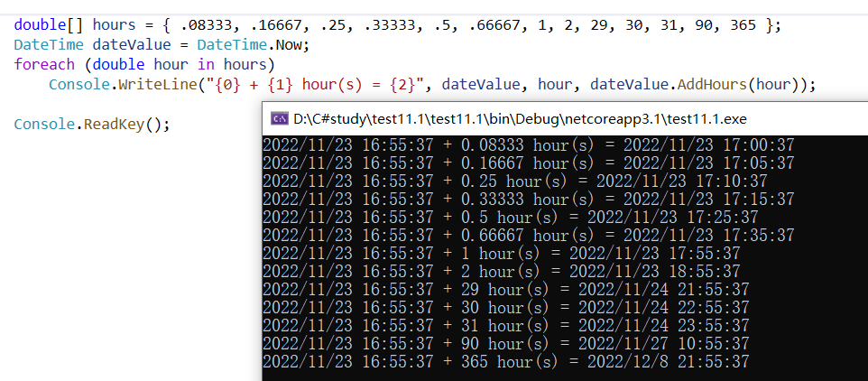Click the '+ 2 hour(s)' console output line

coord(501,272)
